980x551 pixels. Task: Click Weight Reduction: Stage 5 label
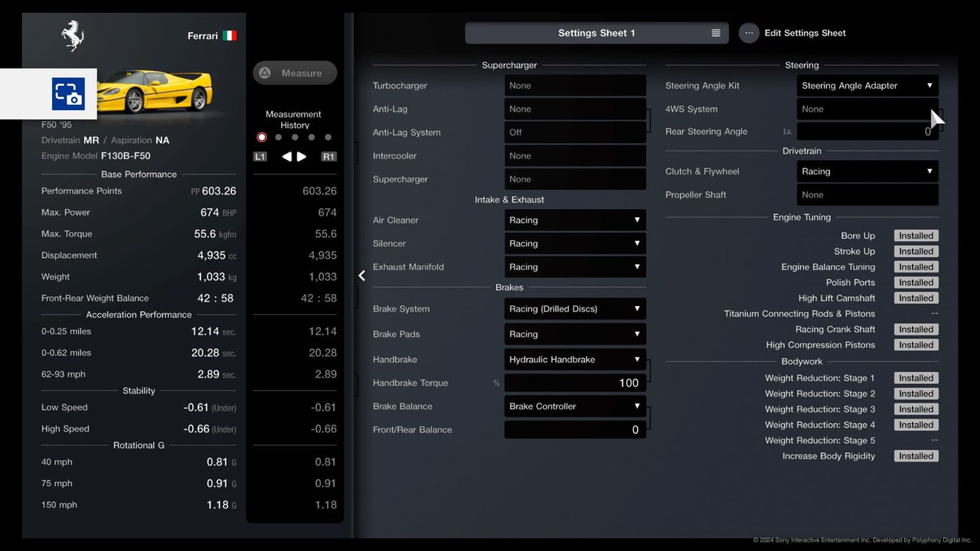820,441
